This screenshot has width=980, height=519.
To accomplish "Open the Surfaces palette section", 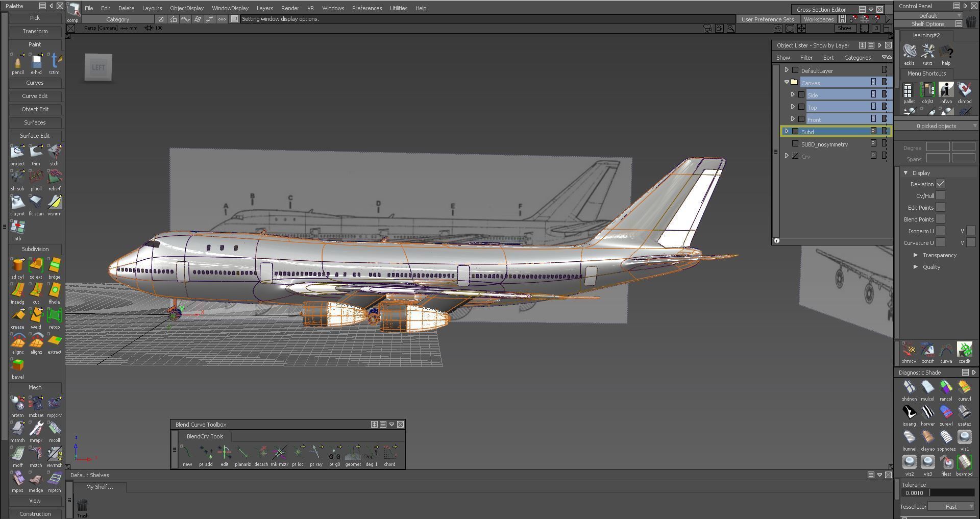I will [x=35, y=122].
